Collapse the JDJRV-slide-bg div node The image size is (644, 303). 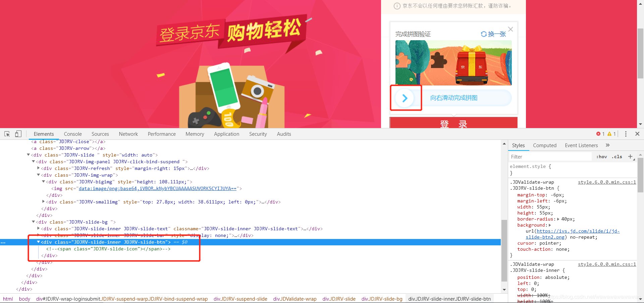[x=33, y=222]
